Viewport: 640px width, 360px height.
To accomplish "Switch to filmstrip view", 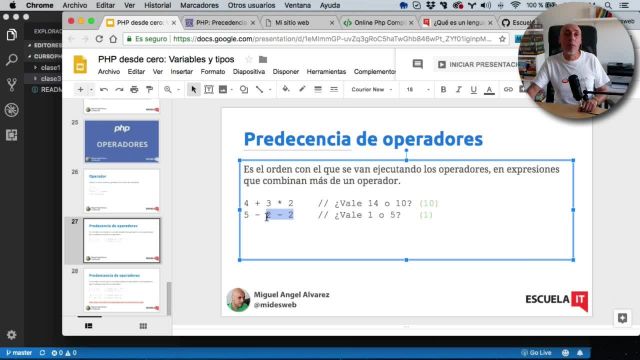I will pyautogui.click(x=89, y=326).
